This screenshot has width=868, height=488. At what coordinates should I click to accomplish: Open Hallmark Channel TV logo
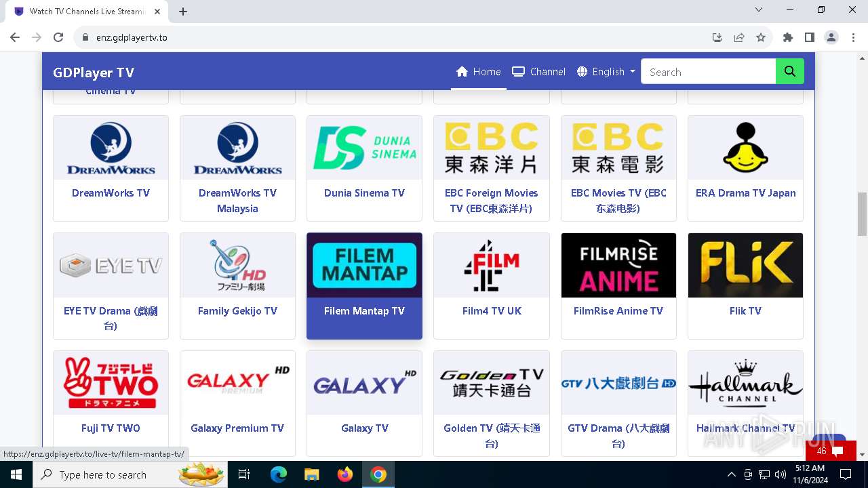[745, 383]
